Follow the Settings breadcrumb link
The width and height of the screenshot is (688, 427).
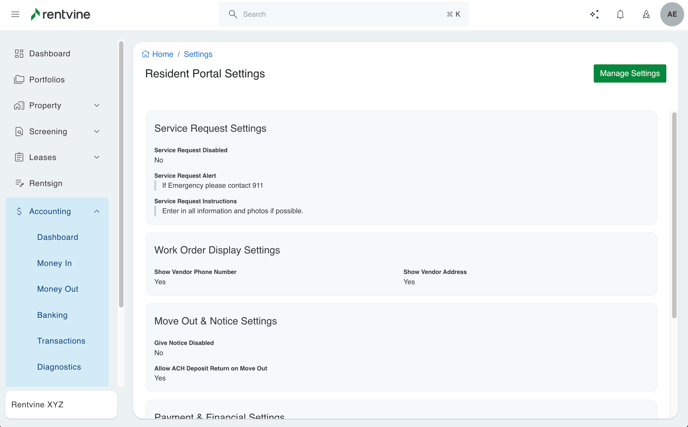point(198,54)
